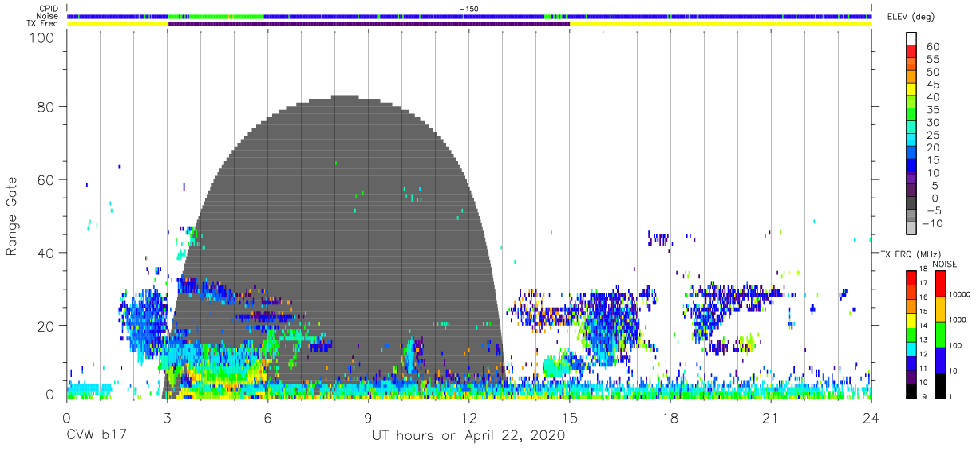
Task: Click the 12 hour tick label on time axis
Action: pyautogui.click(x=469, y=418)
